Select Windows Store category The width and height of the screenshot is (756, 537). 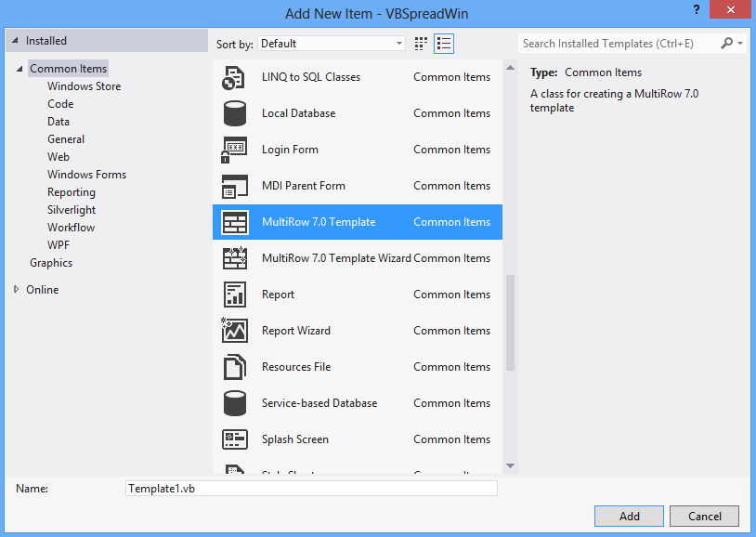click(84, 86)
